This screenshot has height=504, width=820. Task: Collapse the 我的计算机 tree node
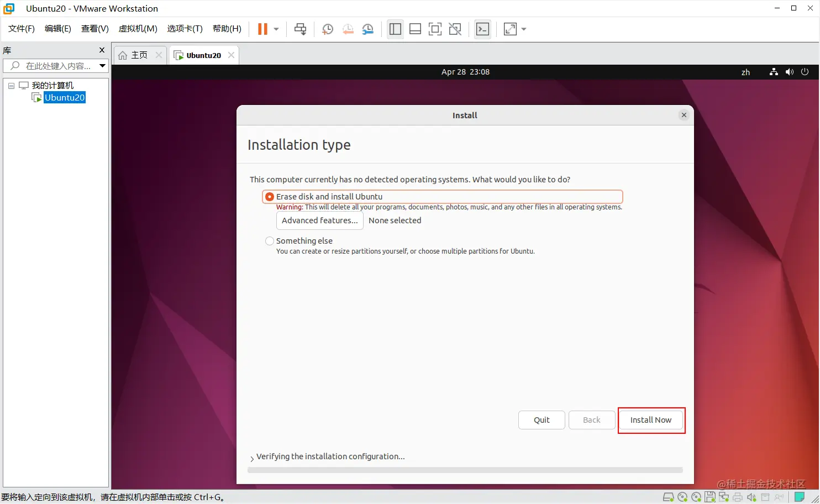tap(11, 86)
